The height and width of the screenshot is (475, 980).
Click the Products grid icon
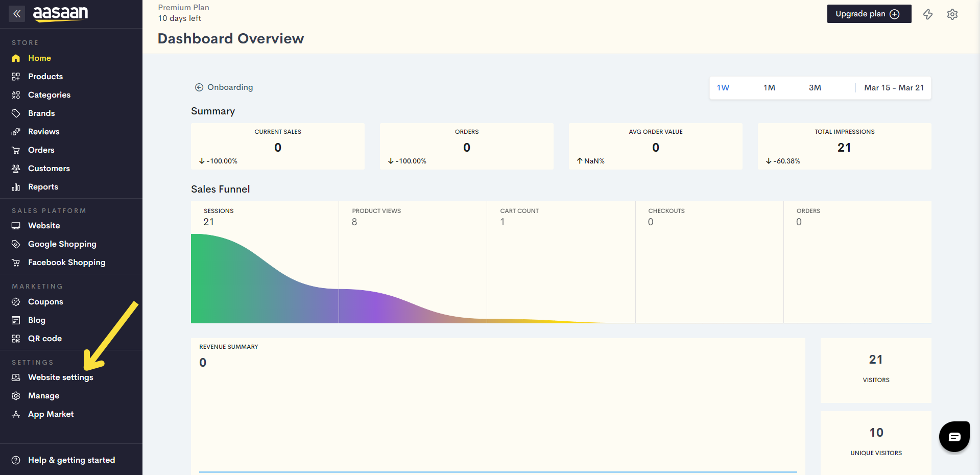pyautogui.click(x=16, y=77)
